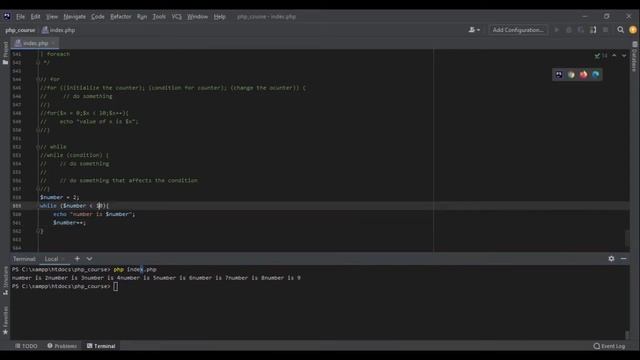This screenshot has height=360, width=640.
Task: Hide the terminal panel with minimize dash
Action: point(623,258)
